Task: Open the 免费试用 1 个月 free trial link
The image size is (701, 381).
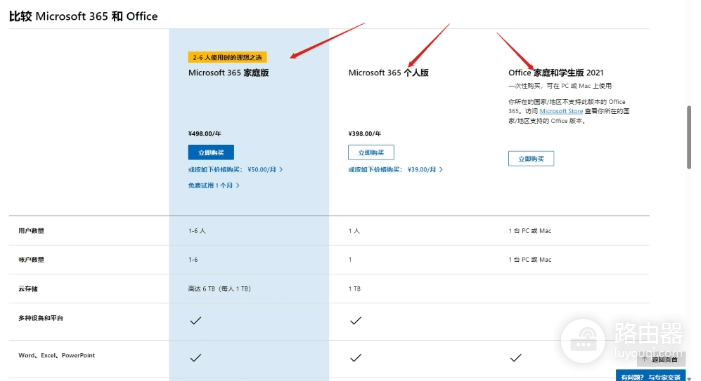Action: tap(214, 185)
